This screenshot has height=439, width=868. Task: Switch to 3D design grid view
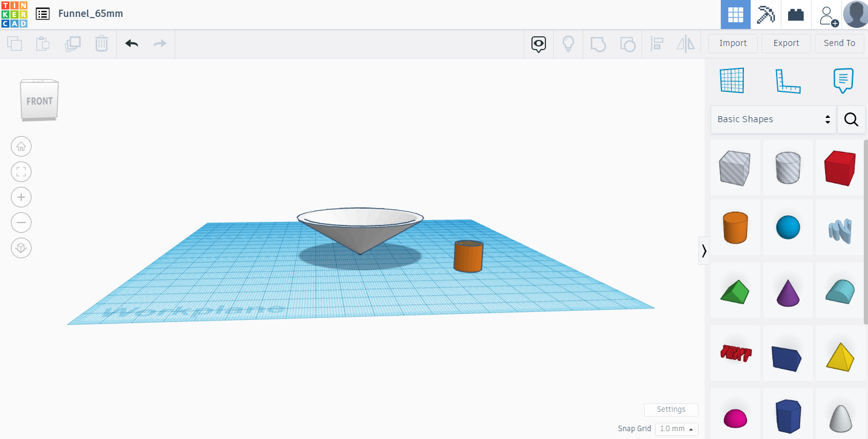(x=735, y=15)
